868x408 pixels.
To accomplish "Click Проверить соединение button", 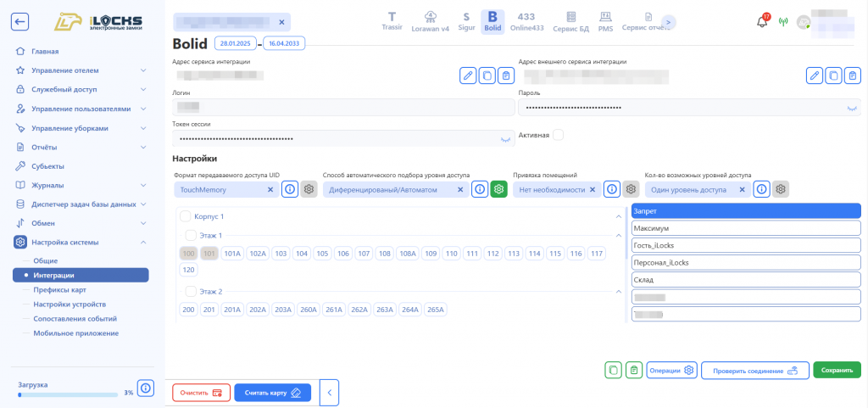I will tap(755, 371).
